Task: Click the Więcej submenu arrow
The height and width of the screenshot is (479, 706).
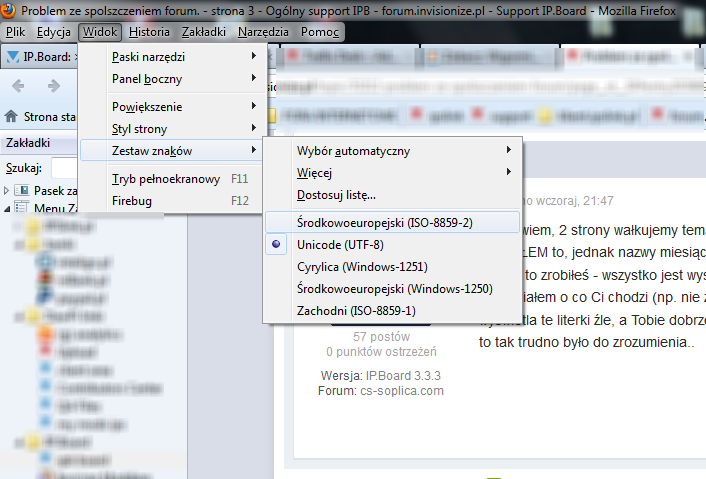Action: click(509, 172)
